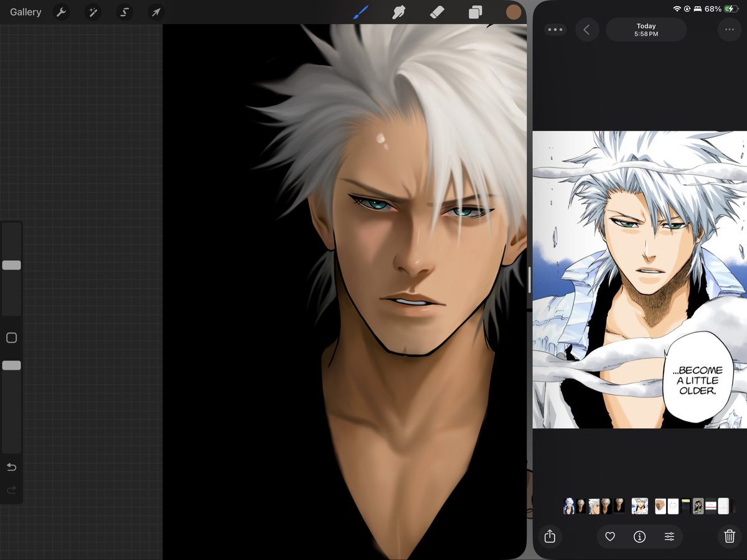Select the enlarged current thumbnail in the strip
The image size is (747, 560).
(x=640, y=506)
